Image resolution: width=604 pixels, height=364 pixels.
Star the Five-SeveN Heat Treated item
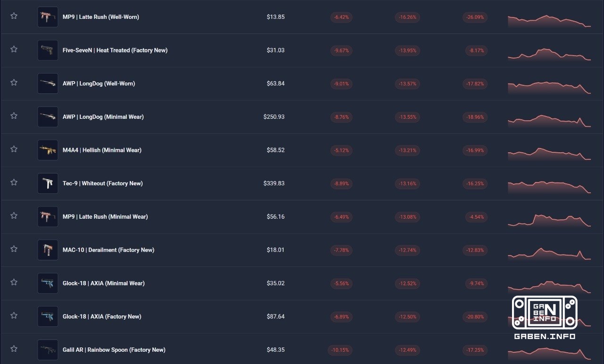click(14, 49)
